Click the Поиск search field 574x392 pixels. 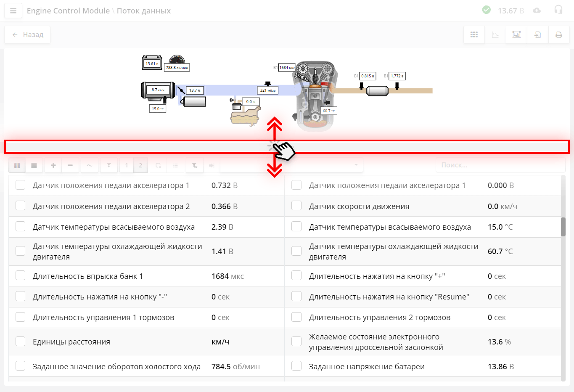[x=500, y=165]
